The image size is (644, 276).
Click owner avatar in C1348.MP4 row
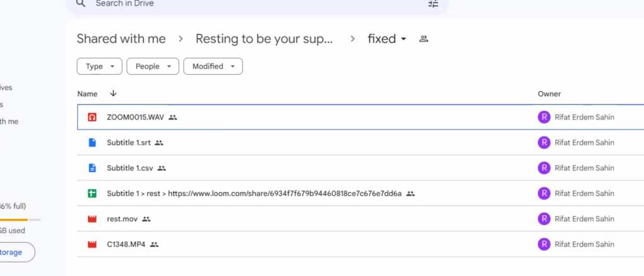point(544,245)
